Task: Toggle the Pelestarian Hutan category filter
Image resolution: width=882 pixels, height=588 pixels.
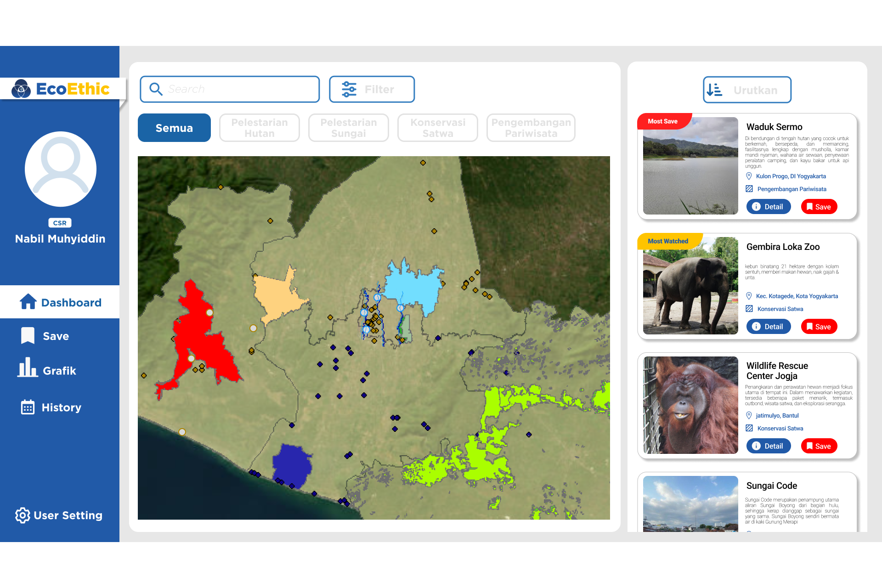Action: (260, 128)
